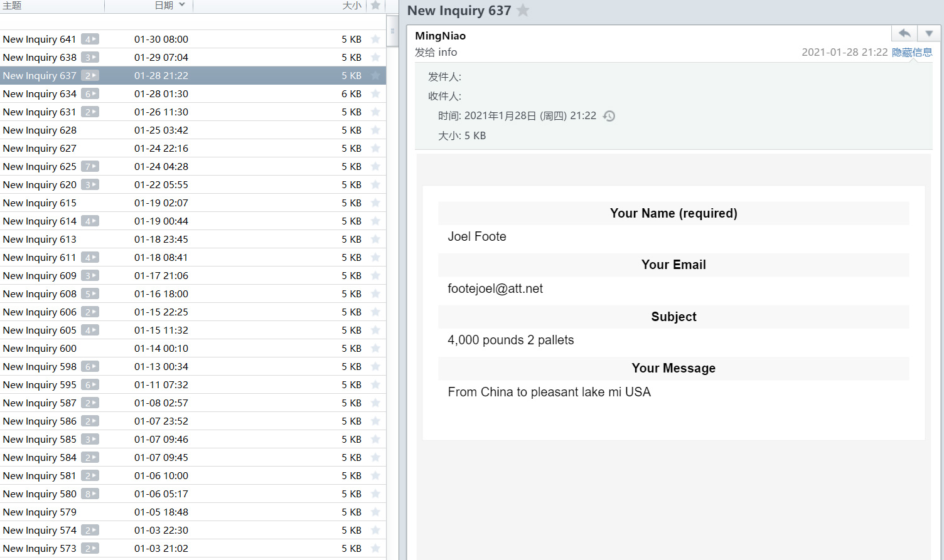Select New Inquiry 615 in the list
Screen dimensions: 944x560
click(x=40, y=203)
